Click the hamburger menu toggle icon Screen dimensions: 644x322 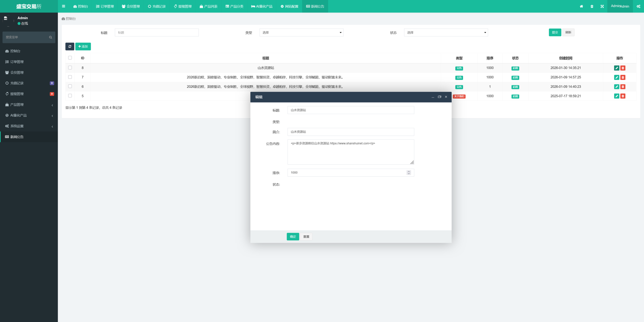(x=64, y=6)
